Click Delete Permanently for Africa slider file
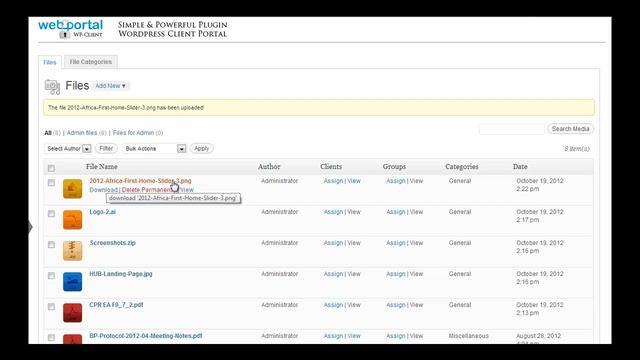 (149, 190)
